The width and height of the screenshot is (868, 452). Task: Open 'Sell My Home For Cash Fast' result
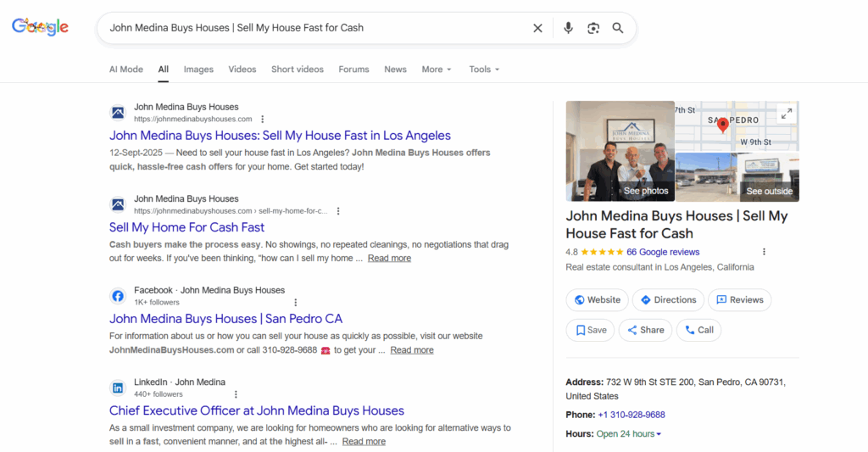point(186,227)
